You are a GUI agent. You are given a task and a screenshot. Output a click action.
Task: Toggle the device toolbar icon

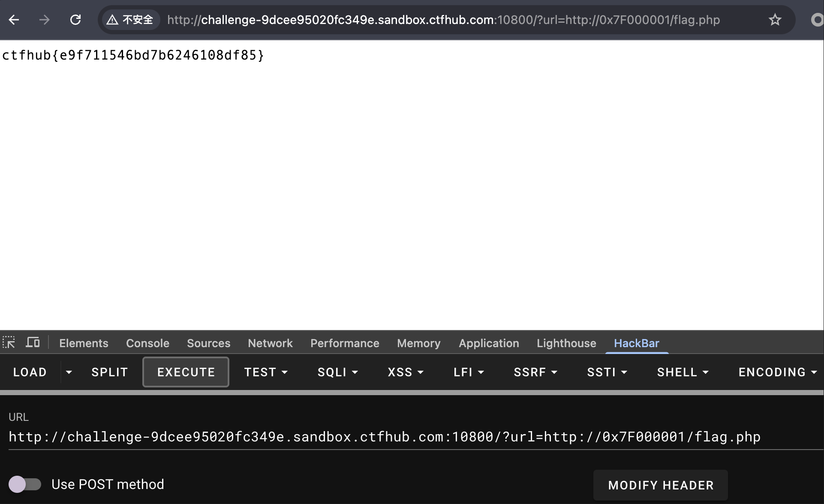[x=33, y=343]
